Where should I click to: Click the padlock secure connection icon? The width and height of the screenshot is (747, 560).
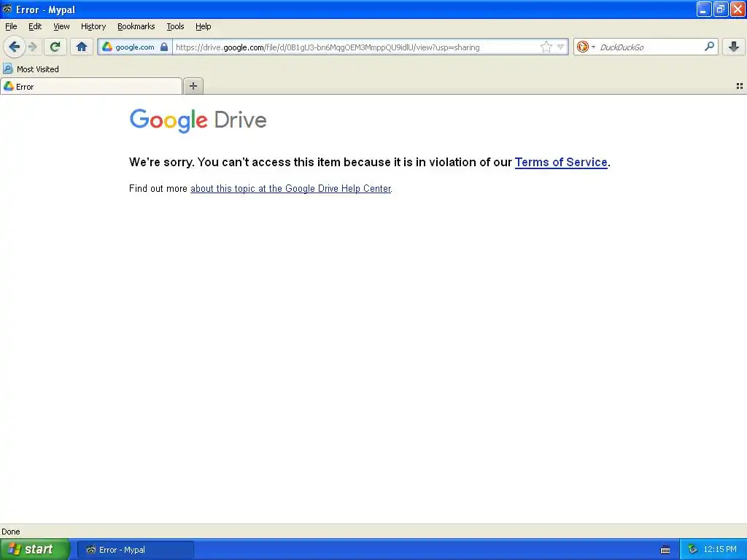[x=164, y=47]
